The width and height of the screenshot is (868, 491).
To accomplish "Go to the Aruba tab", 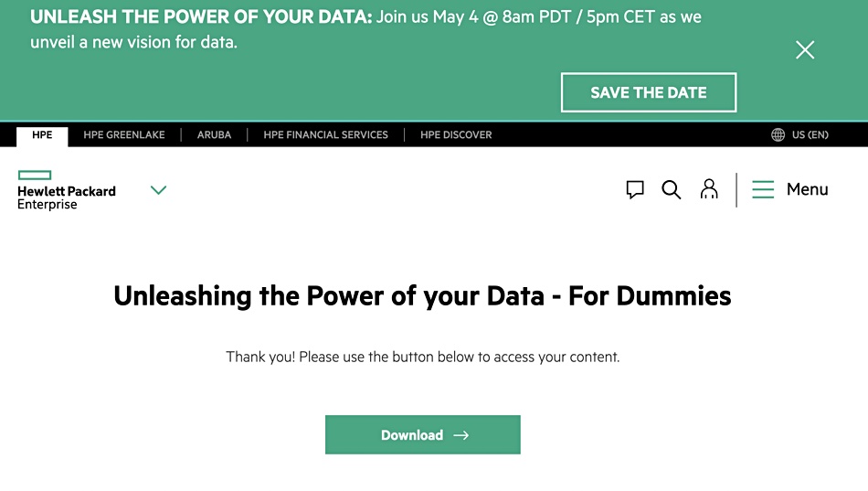I will pyautogui.click(x=214, y=134).
